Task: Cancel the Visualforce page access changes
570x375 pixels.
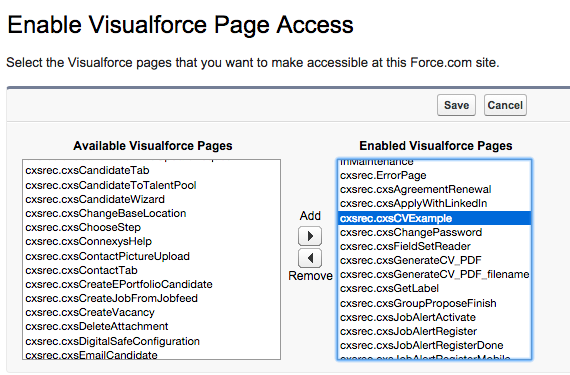Action: [505, 105]
